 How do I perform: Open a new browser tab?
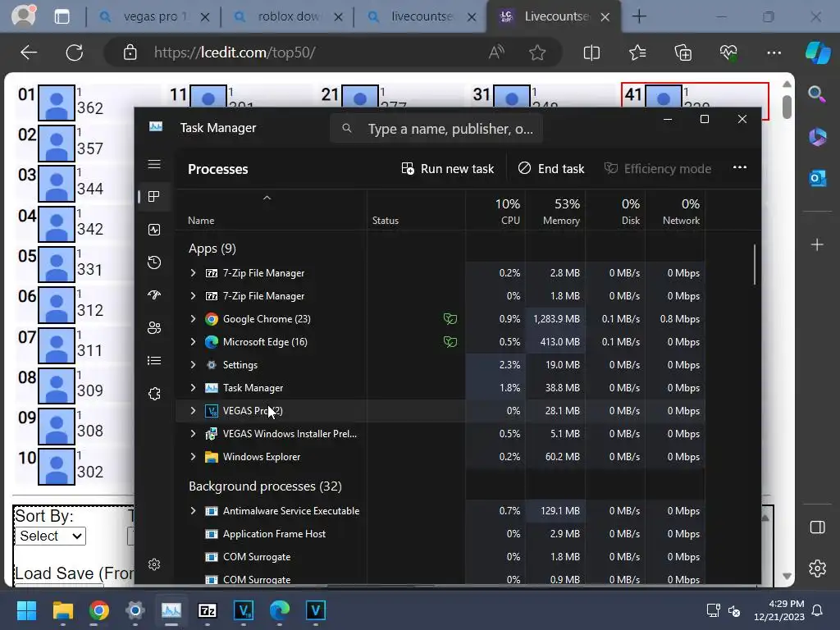tap(639, 16)
